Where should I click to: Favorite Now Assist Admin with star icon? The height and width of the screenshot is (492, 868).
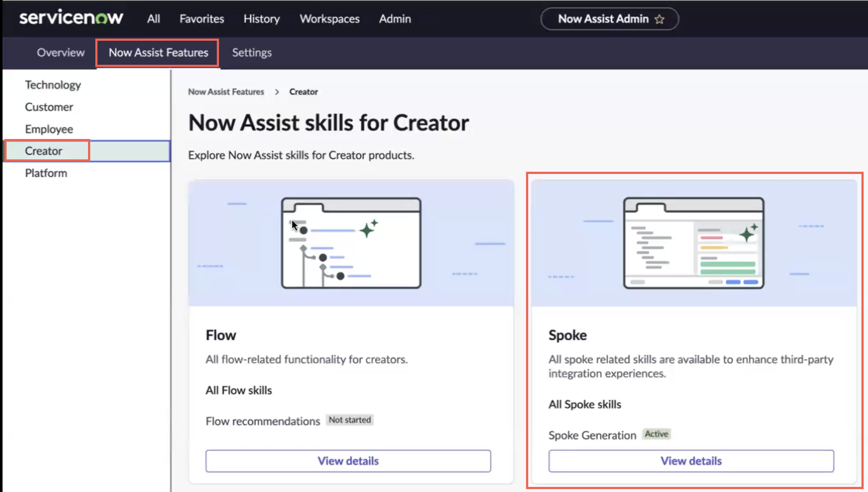(x=660, y=19)
